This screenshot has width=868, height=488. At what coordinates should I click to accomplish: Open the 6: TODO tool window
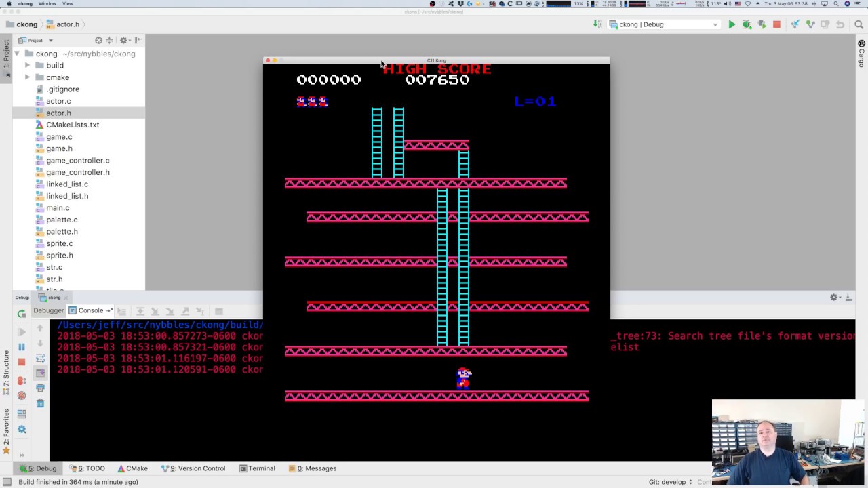[x=87, y=468]
